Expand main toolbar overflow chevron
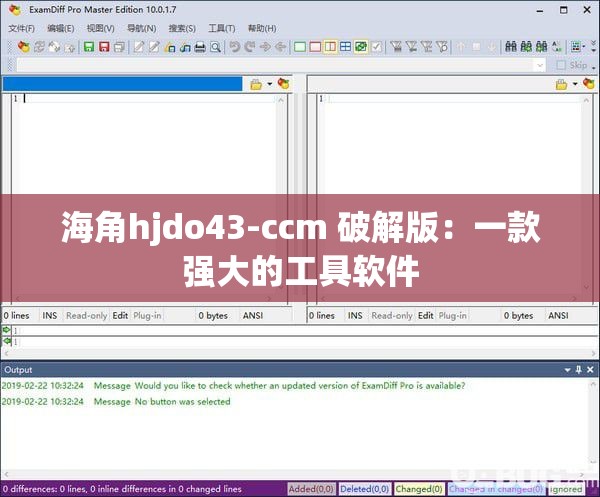The width and height of the screenshot is (600, 497). 593,47
